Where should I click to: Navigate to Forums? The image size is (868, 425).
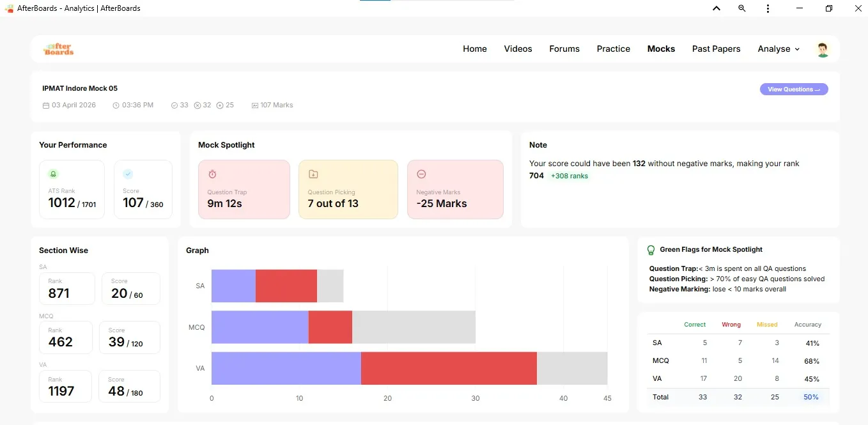click(564, 49)
